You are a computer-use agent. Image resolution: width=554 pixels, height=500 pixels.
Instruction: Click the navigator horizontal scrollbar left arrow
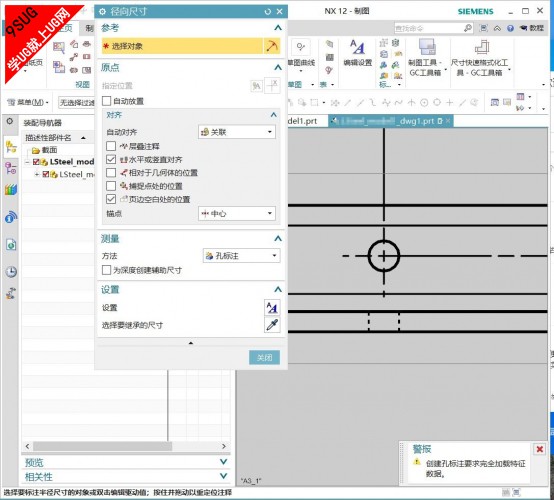[x=28, y=446]
